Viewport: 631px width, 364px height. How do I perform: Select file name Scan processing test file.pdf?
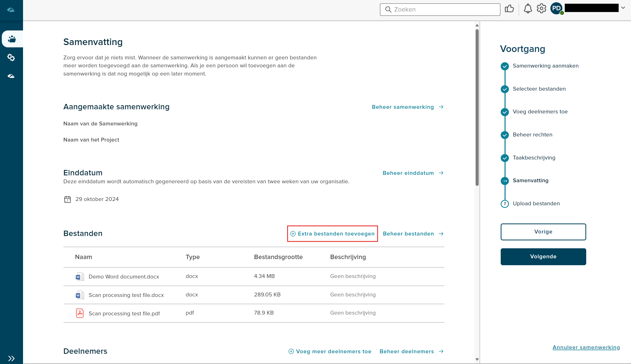click(x=124, y=314)
